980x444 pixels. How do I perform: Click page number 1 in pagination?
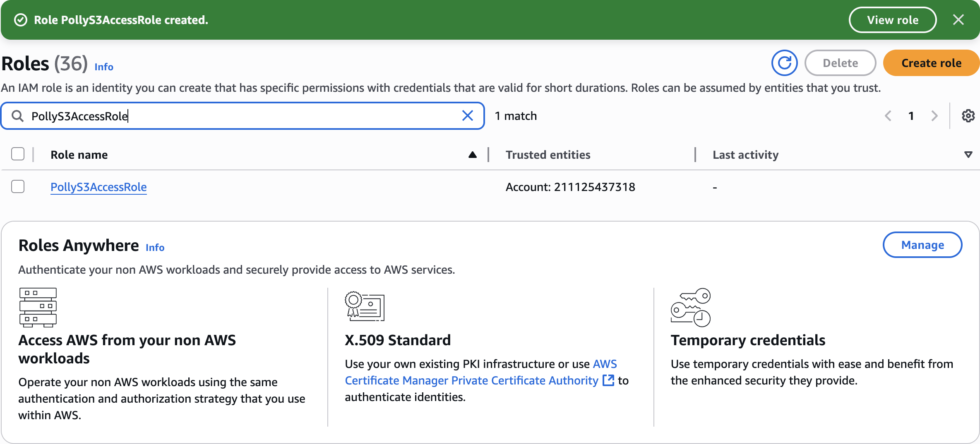[x=911, y=116]
